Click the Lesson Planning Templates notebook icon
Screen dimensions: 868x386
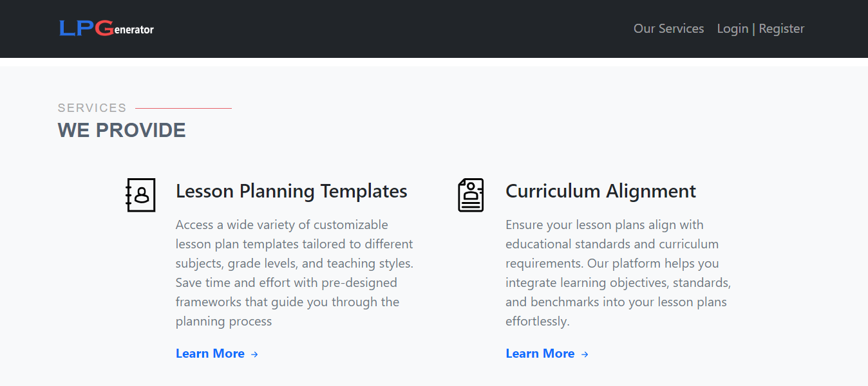click(x=140, y=194)
